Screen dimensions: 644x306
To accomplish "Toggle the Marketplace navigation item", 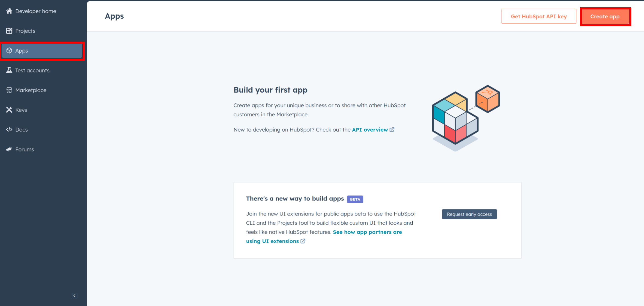I will (x=31, y=90).
